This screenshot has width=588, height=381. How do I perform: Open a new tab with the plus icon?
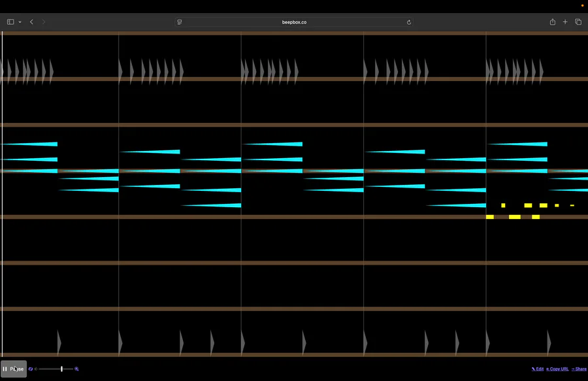point(565,22)
